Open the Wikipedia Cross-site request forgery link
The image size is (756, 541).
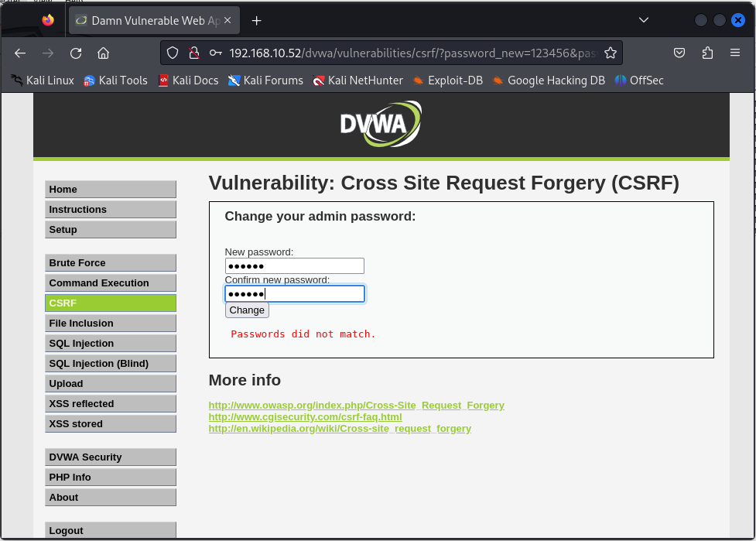[x=340, y=428]
